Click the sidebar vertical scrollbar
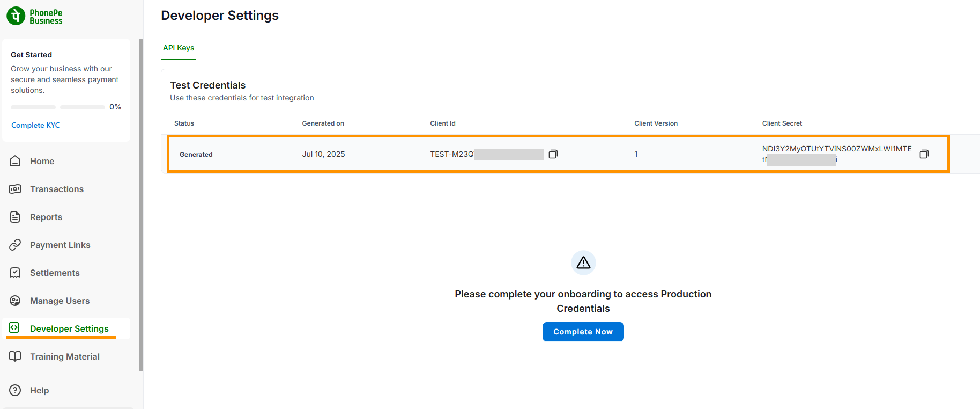Screen dimensions: 980x409 [x=141, y=204]
